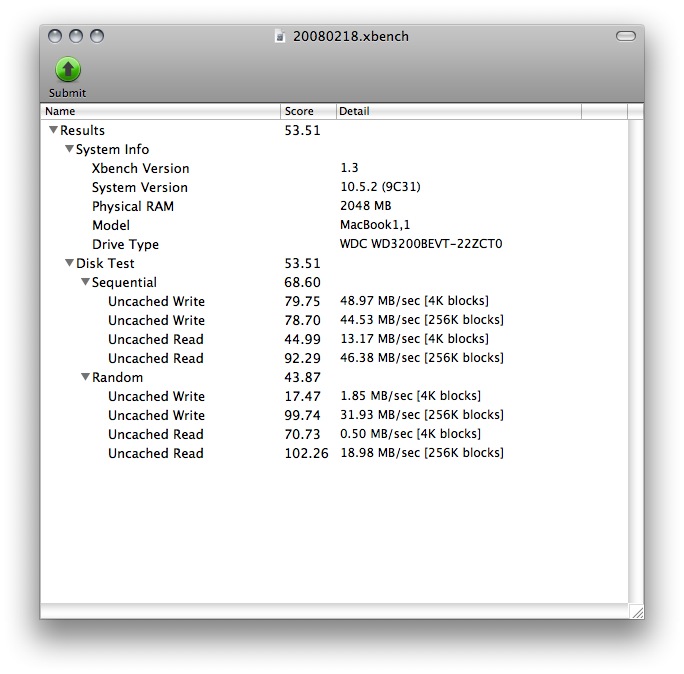Select the Xbench Version row
684x674 pixels.
click(x=334, y=168)
